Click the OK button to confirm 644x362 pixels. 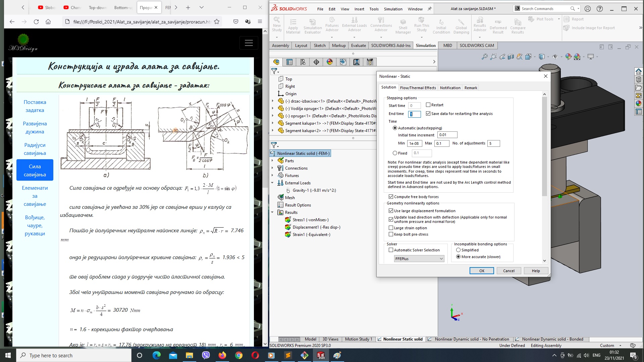click(x=482, y=270)
